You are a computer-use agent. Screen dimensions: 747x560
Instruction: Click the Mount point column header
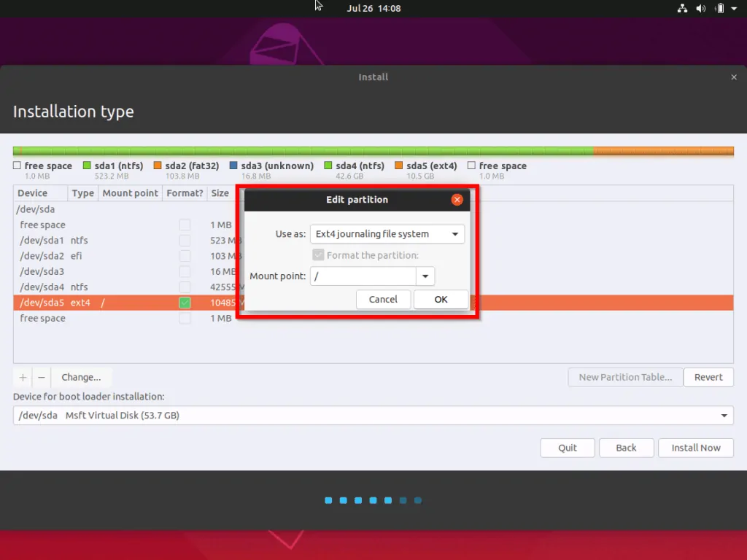(x=130, y=192)
